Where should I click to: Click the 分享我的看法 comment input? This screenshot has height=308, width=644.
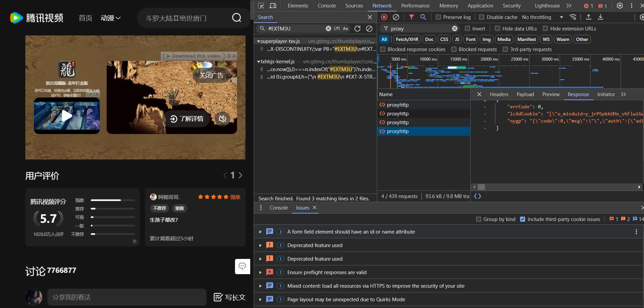click(127, 297)
